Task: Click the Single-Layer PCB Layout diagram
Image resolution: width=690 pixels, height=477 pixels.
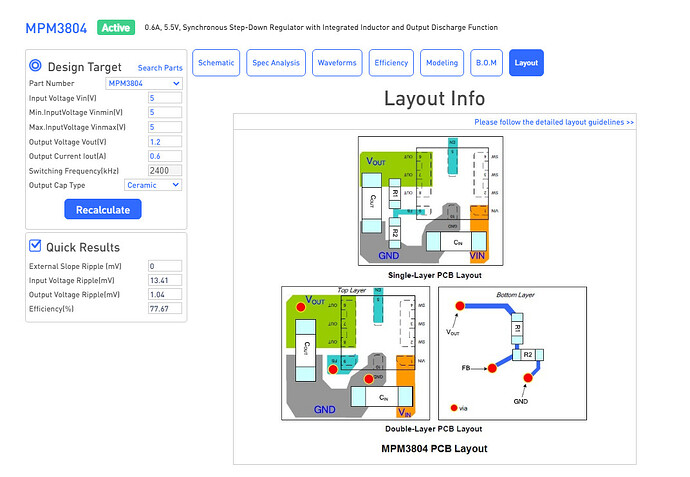Action: click(431, 201)
